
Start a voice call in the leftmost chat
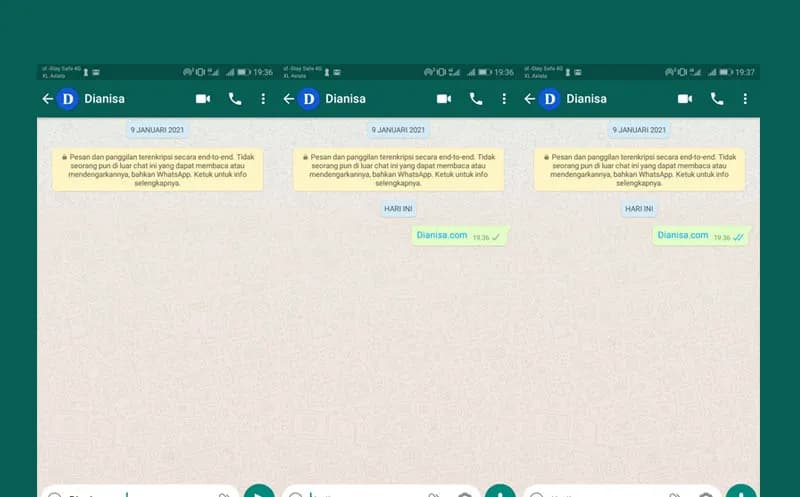click(x=235, y=99)
